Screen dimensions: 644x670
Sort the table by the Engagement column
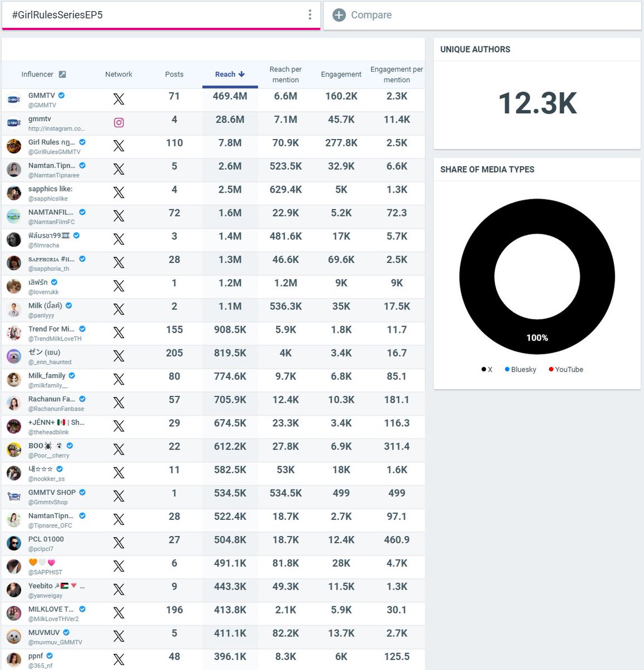341,74
